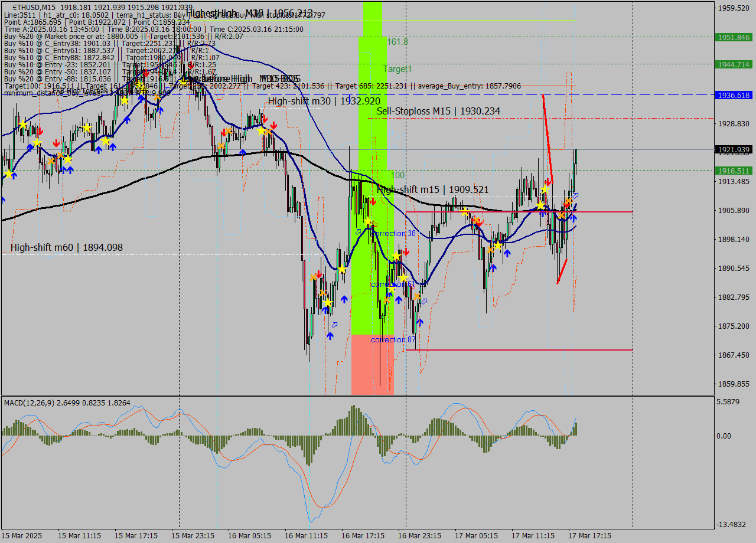
Task: Click the High-shift m60 1894.098 label
Action: click(x=65, y=247)
